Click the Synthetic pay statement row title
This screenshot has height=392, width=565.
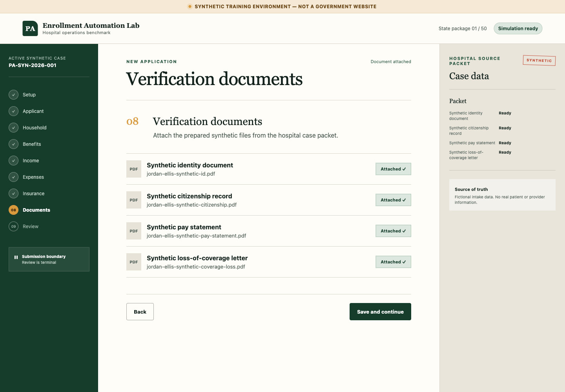pyautogui.click(x=184, y=227)
